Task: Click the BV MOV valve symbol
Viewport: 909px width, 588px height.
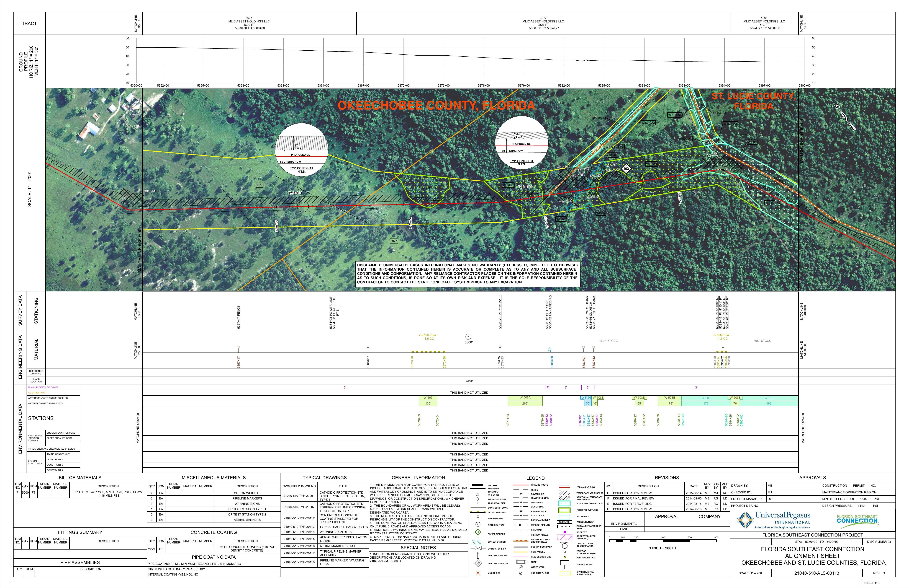Action: (x=478, y=548)
